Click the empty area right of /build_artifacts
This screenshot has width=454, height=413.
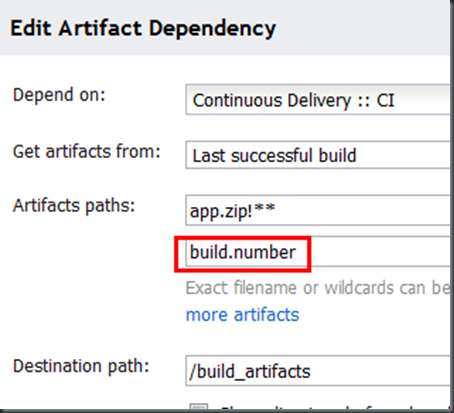[380, 371]
